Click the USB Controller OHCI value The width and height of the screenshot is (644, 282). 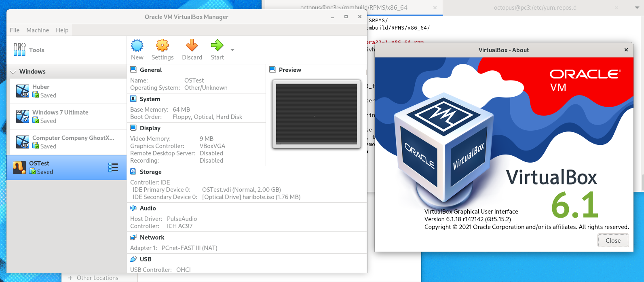point(184,270)
